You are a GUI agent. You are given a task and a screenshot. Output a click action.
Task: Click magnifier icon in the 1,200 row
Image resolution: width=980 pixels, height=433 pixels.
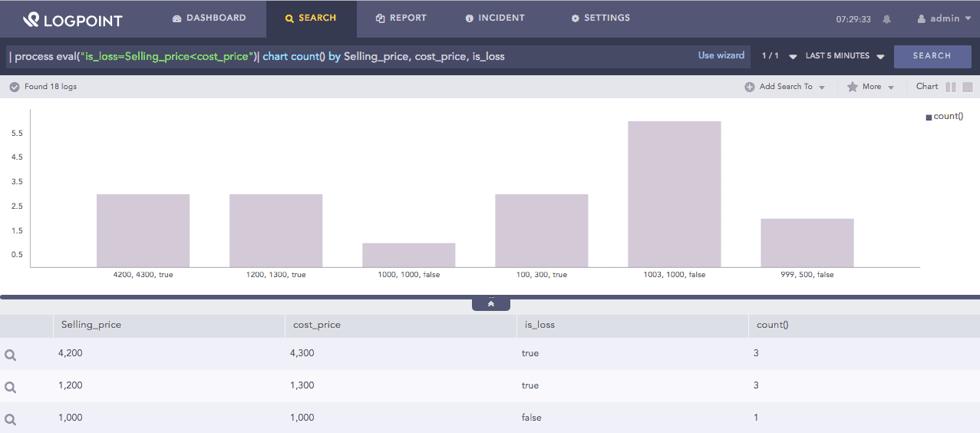coord(11,387)
